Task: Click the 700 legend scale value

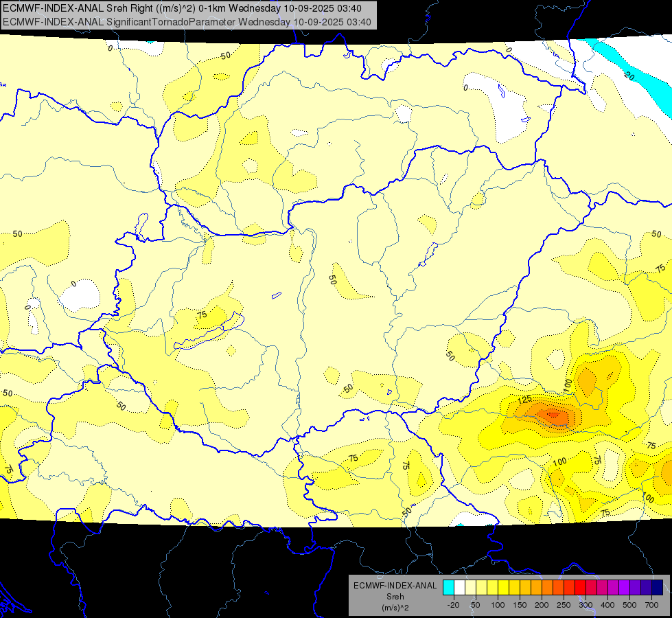Action: click(x=652, y=605)
